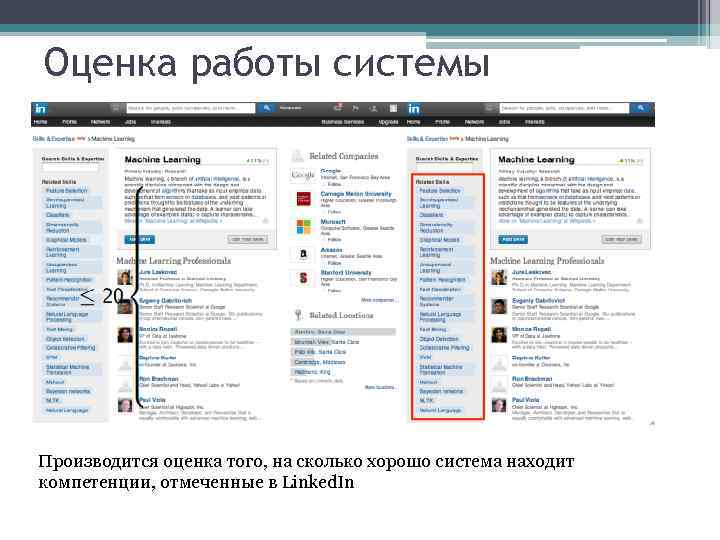
Task: Open the Wikipedia link under the left description
Action: (x=173, y=221)
